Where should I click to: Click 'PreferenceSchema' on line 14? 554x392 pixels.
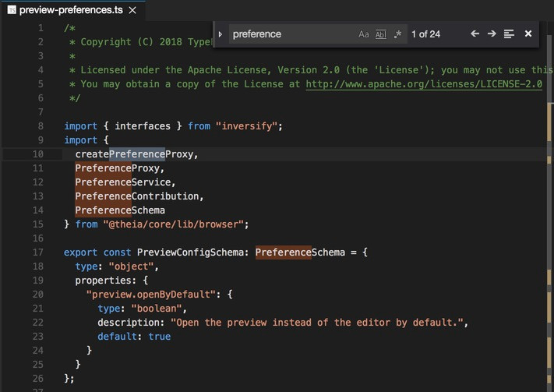[x=120, y=210]
